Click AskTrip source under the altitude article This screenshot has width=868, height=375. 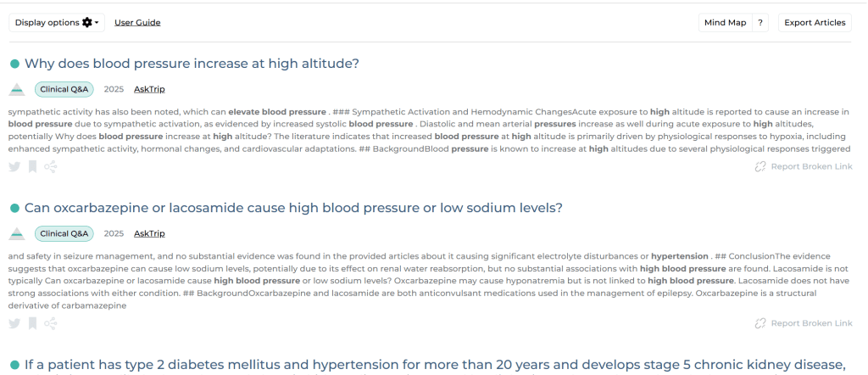(x=149, y=89)
